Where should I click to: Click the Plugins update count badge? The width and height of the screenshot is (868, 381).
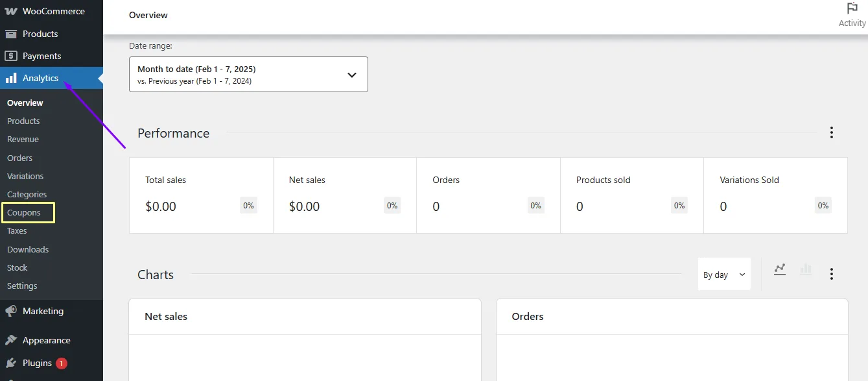[x=62, y=363]
